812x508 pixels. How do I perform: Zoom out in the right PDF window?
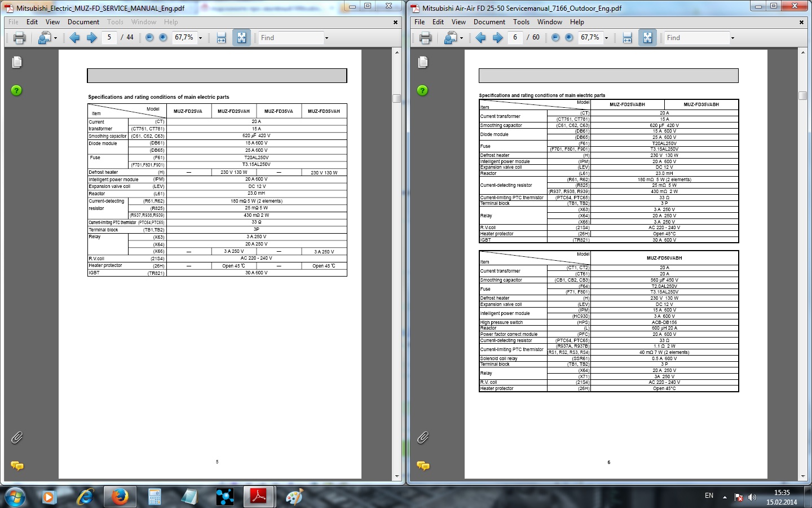555,37
